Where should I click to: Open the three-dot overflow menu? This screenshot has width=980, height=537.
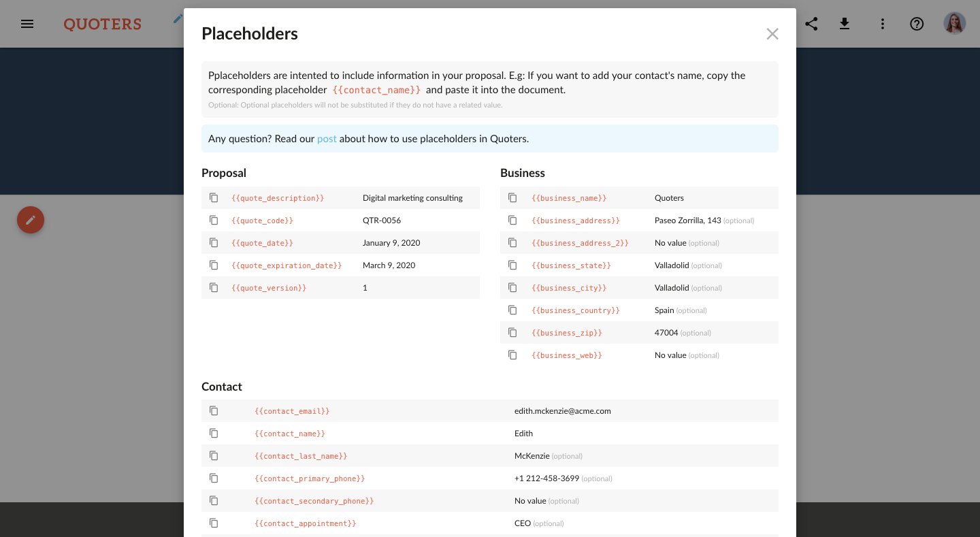pos(882,23)
